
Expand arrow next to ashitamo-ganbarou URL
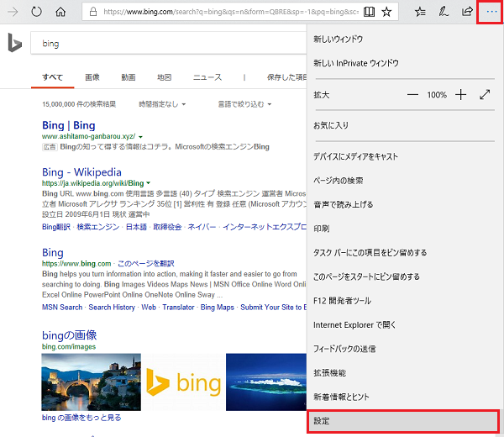[x=140, y=137]
